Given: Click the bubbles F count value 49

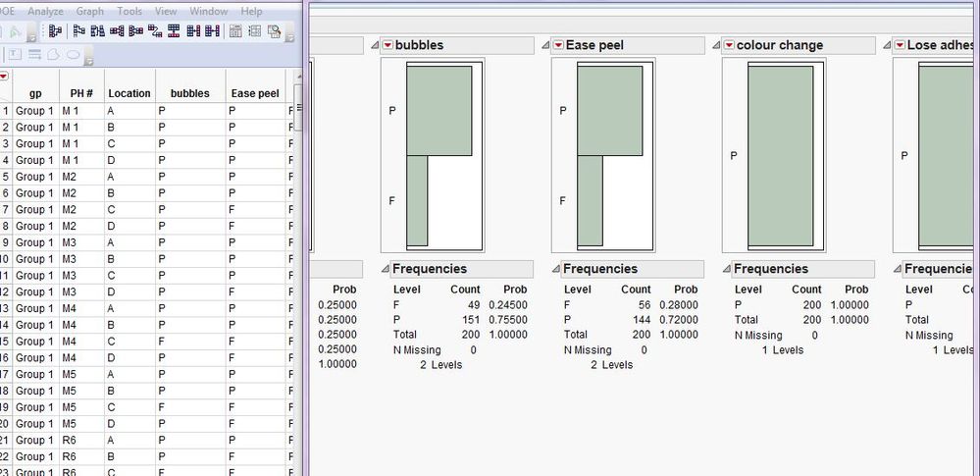Looking at the screenshot, I should click(x=474, y=305).
